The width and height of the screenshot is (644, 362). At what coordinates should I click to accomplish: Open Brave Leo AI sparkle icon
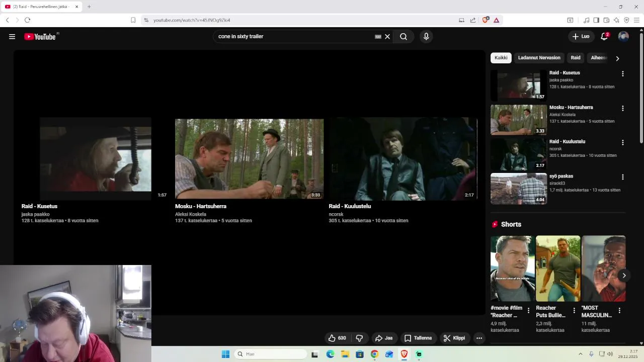[x=616, y=20]
